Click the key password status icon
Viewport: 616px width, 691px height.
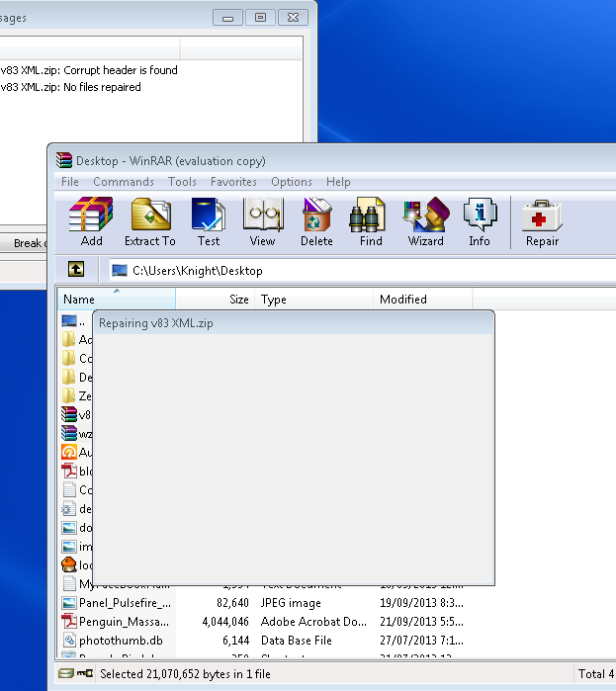tap(85, 673)
